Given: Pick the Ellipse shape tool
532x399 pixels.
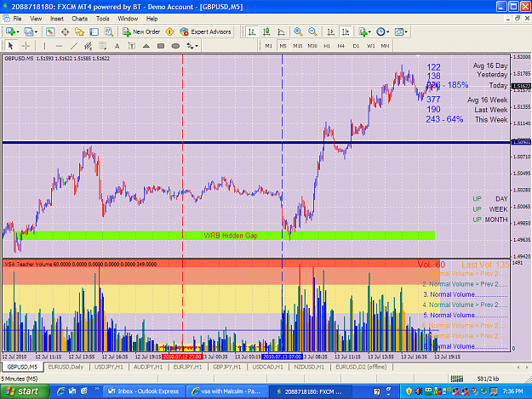Looking at the screenshot, I should pyautogui.click(x=175, y=46).
